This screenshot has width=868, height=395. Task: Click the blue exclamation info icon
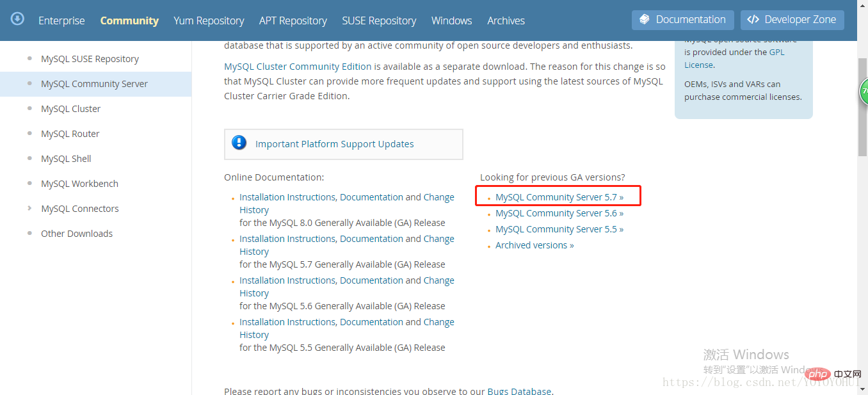point(239,143)
